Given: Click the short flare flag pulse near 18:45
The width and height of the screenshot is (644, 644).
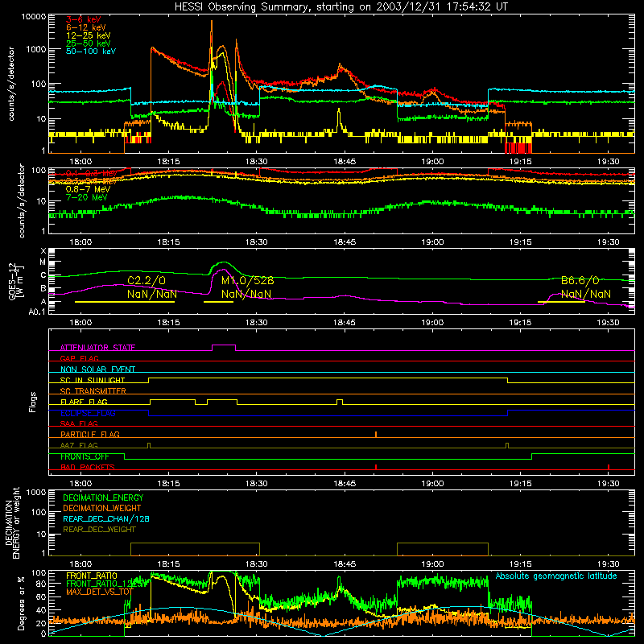Looking at the screenshot, I should (x=340, y=401).
